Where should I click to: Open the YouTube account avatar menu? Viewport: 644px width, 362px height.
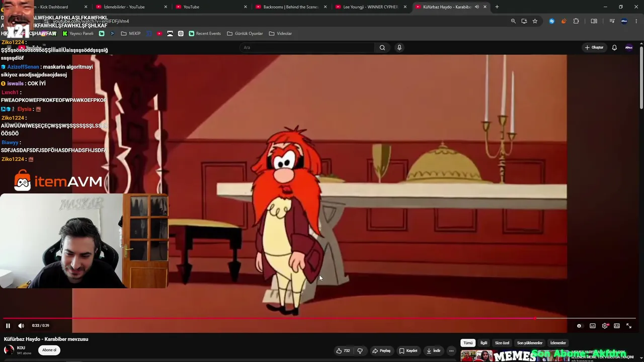pos(629,48)
